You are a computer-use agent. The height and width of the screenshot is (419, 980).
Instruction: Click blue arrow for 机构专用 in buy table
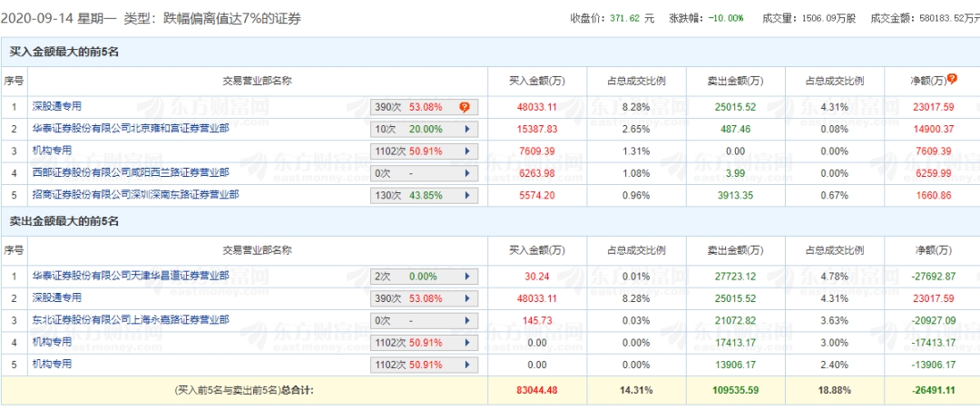pos(467,151)
